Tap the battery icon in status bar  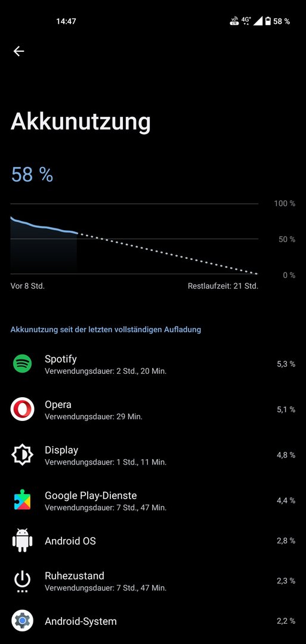pos(268,21)
